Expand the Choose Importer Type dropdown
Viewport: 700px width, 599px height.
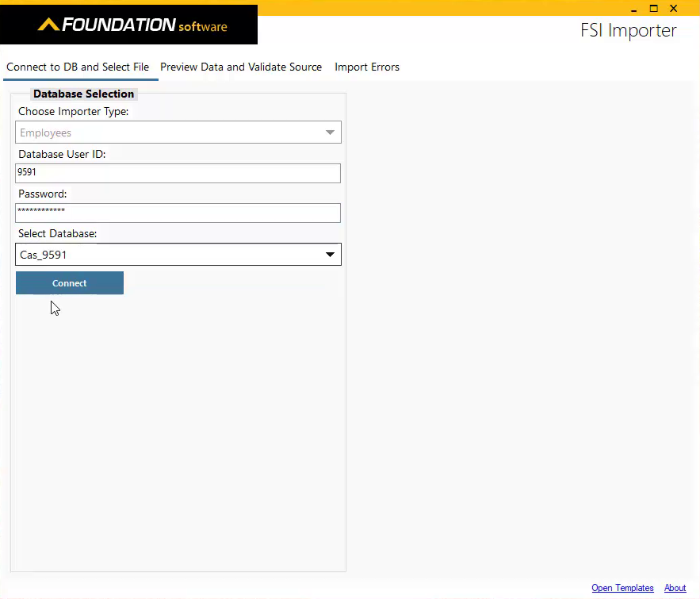pyautogui.click(x=178, y=132)
